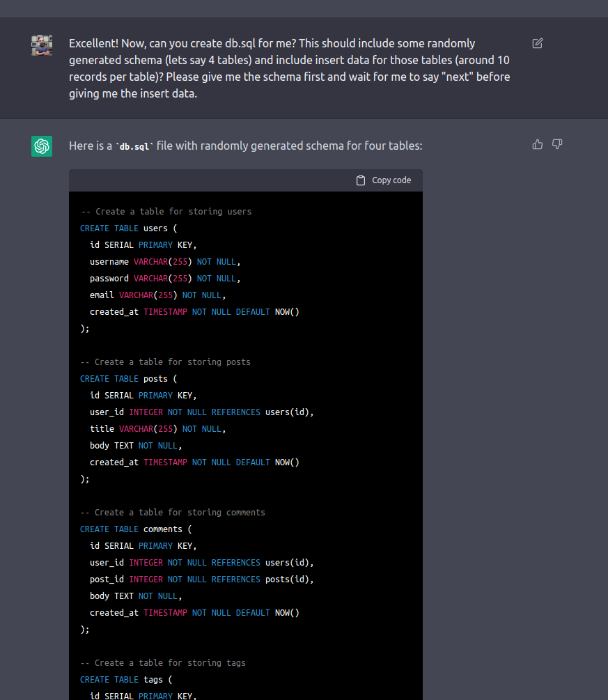Click the edit message pencil icon

pyautogui.click(x=538, y=43)
